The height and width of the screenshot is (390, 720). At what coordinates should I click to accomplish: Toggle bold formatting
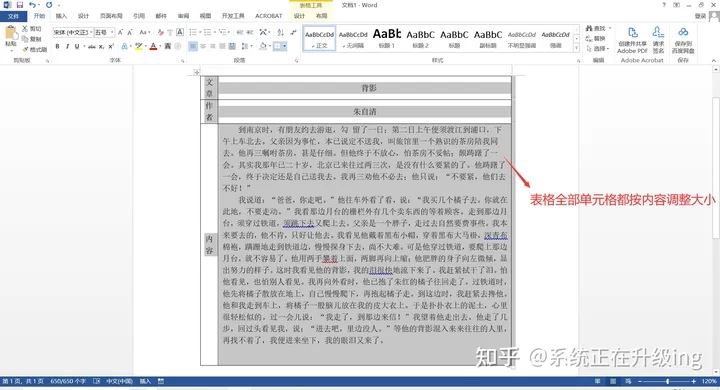(x=57, y=46)
